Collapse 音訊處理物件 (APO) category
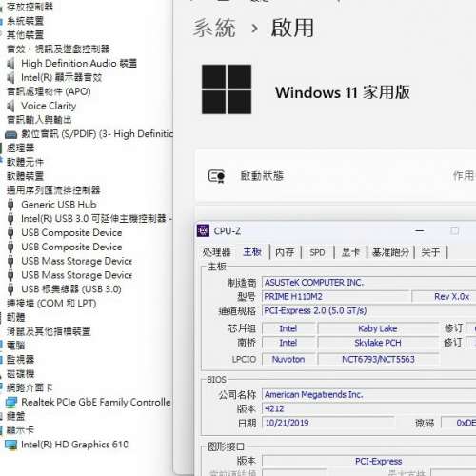This screenshot has width=476, height=476. (x=49, y=91)
